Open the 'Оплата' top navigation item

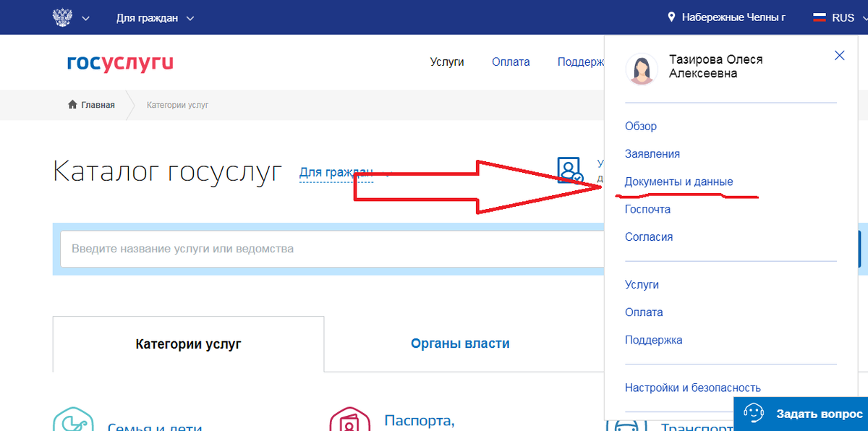click(x=511, y=62)
